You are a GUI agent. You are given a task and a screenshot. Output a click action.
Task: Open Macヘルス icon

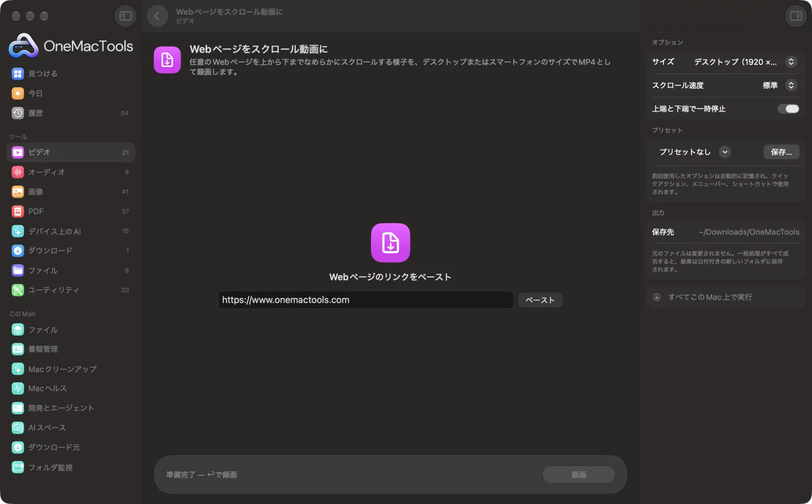pyautogui.click(x=18, y=388)
